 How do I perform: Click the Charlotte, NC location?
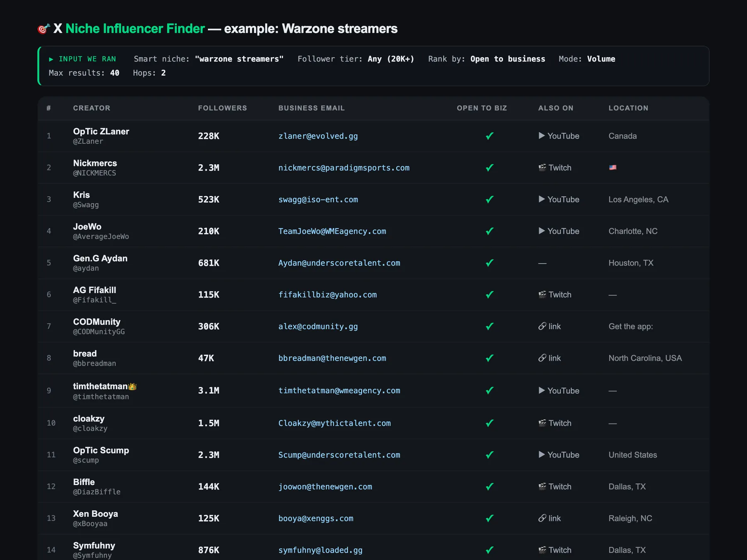tap(633, 231)
